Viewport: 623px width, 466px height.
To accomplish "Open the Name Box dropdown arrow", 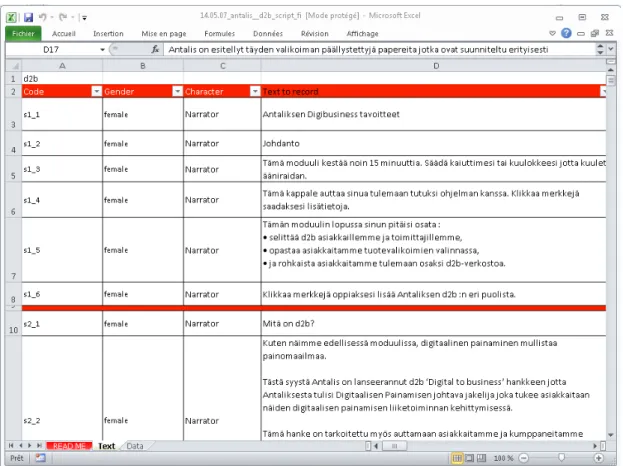I will pyautogui.click(x=102, y=50).
